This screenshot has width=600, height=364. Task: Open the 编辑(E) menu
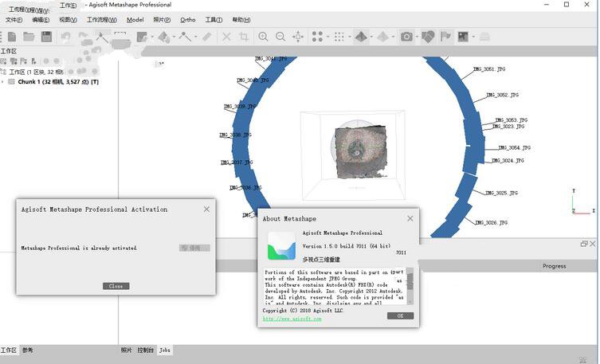click(41, 20)
